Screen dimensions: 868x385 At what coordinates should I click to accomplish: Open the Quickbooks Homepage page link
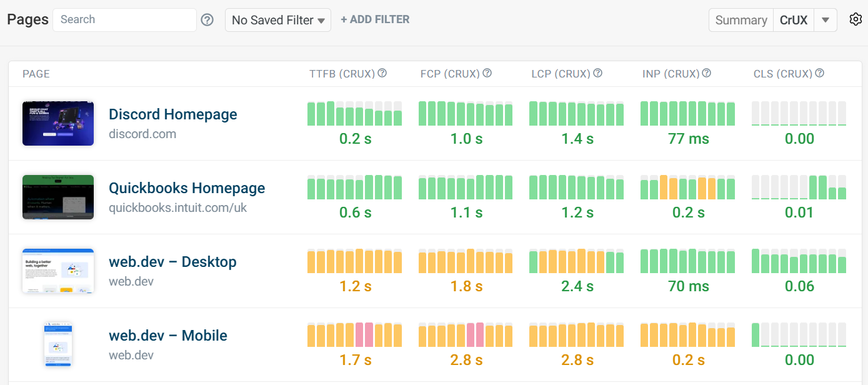coord(187,187)
